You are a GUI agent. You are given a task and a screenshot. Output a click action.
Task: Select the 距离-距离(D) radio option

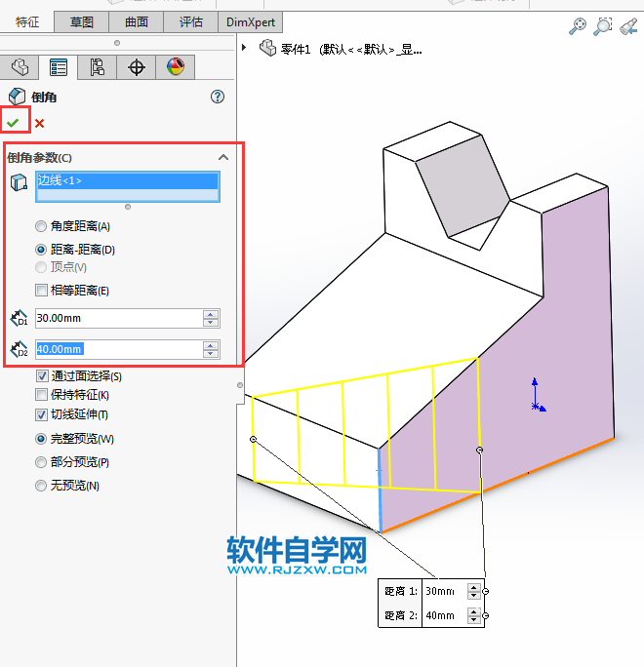click(41, 250)
